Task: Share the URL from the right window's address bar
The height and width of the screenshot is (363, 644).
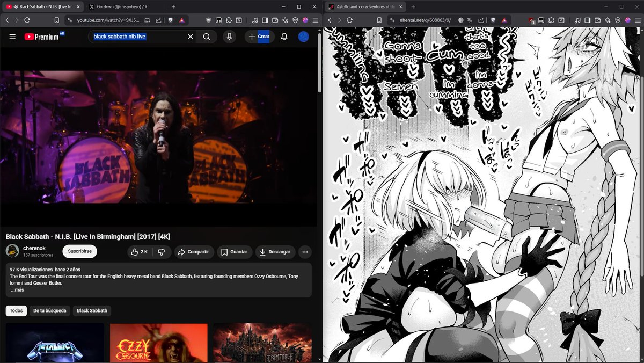Action: tap(480, 20)
